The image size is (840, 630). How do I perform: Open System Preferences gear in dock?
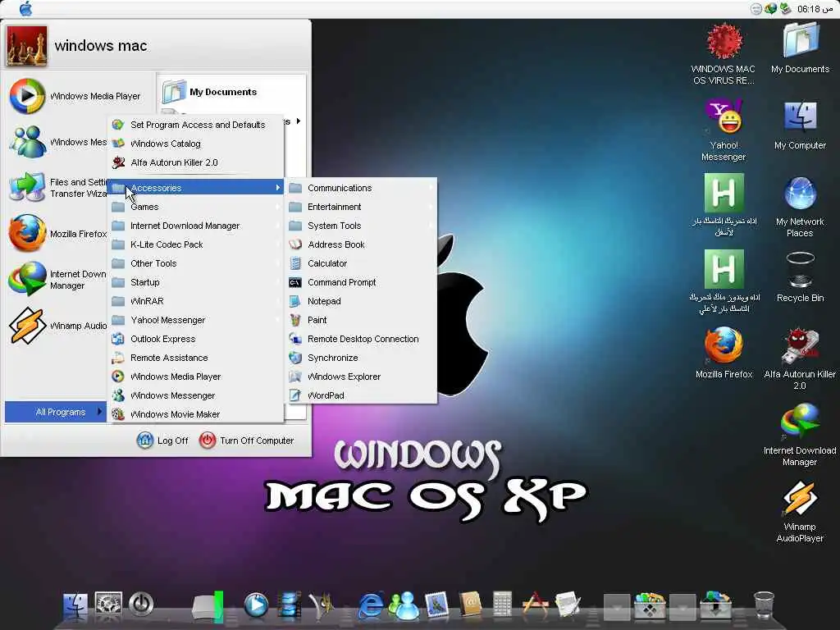point(108,605)
